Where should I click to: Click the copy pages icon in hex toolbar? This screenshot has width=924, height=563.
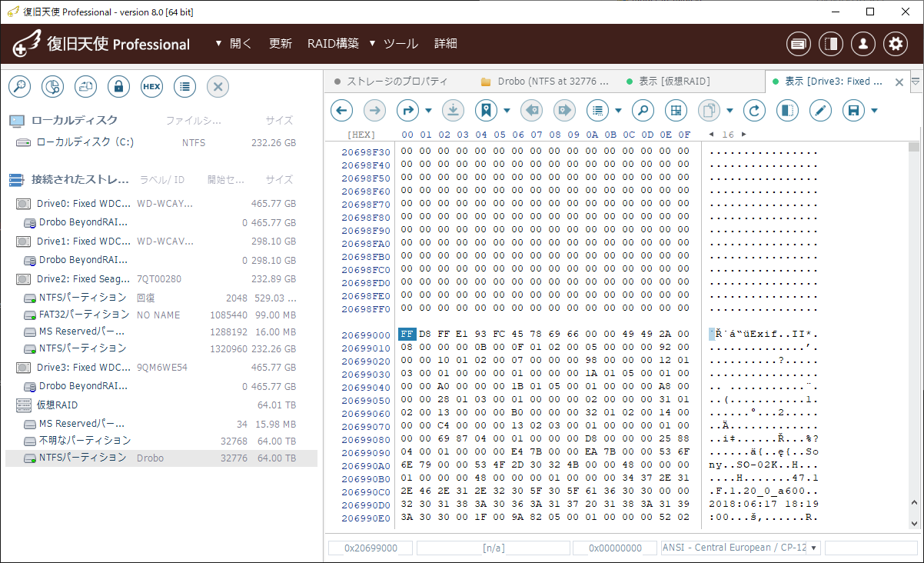click(x=709, y=111)
